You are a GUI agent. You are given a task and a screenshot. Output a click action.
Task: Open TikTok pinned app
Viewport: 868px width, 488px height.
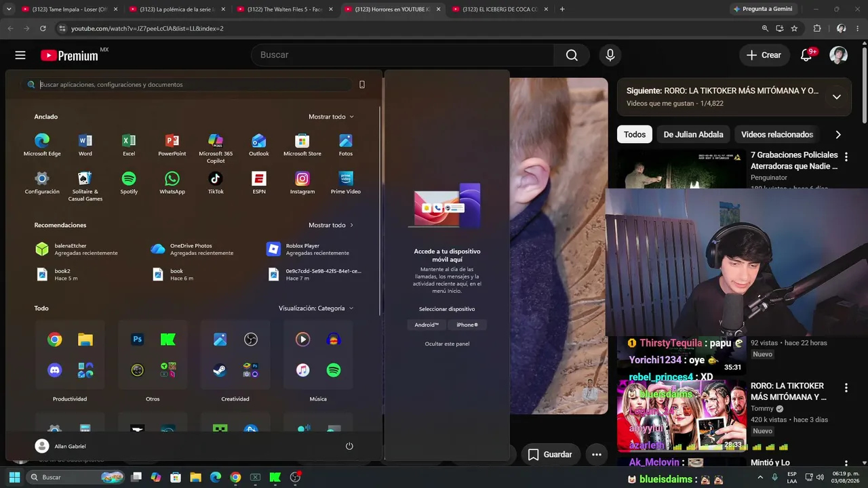[216, 183]
